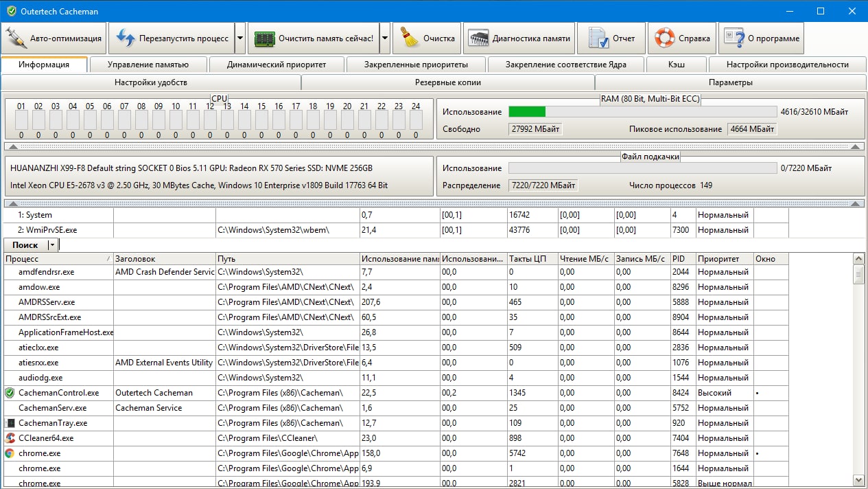This screenshot has height=489, width=868.
Task: Sort by the PID column header
Action: tap(683, 259)
